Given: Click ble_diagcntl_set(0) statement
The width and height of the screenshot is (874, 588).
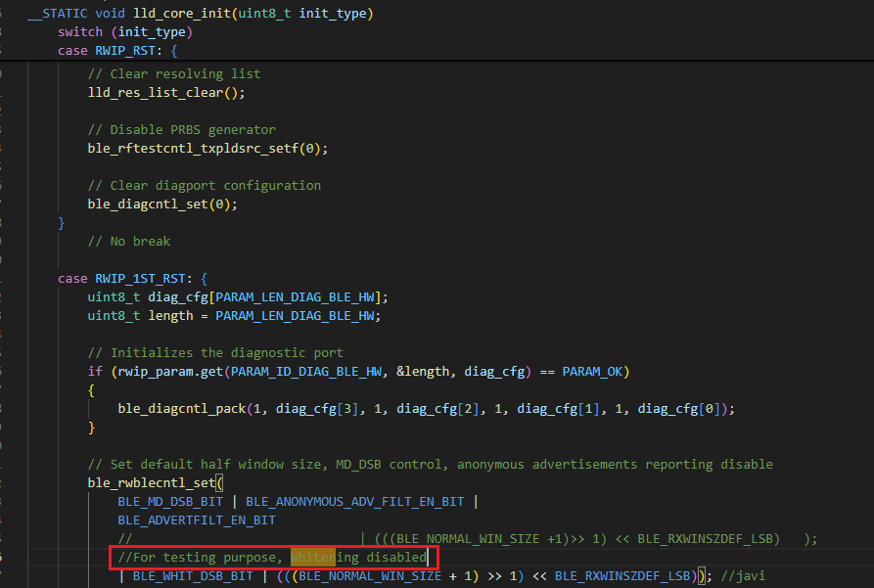Looking at the screenshot, I should (x=162, y=204).
